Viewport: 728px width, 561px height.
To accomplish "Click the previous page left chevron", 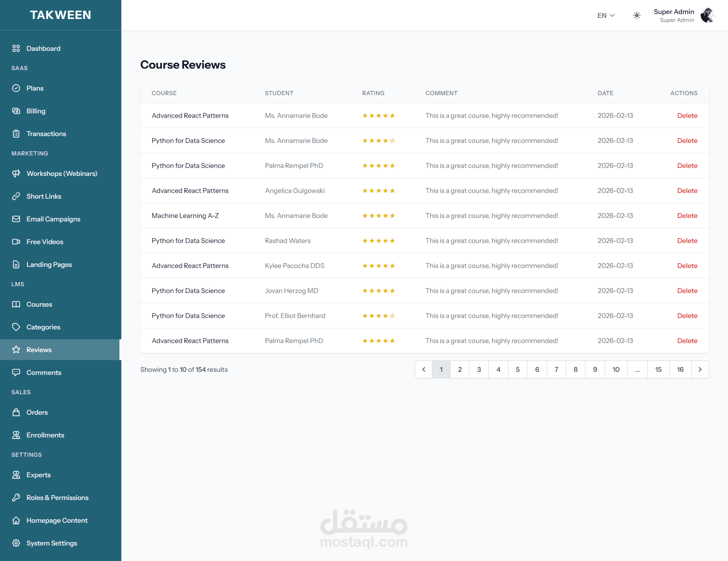I will [424, 370].
